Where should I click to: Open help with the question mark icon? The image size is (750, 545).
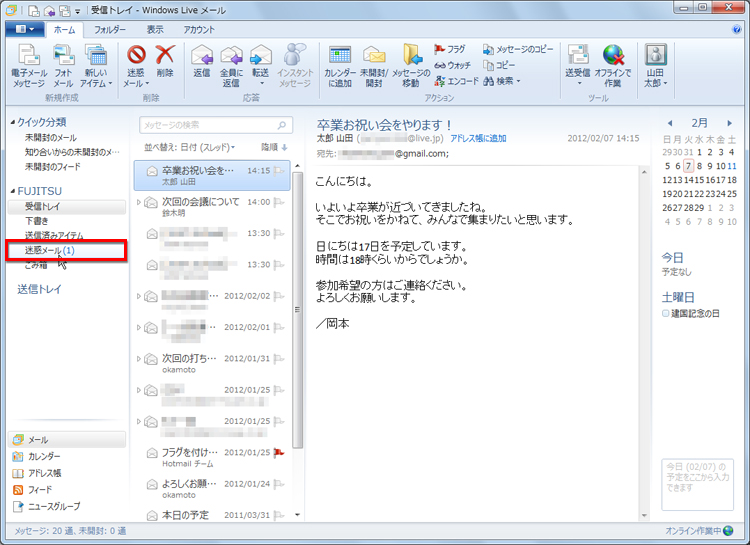coord(737,30)
